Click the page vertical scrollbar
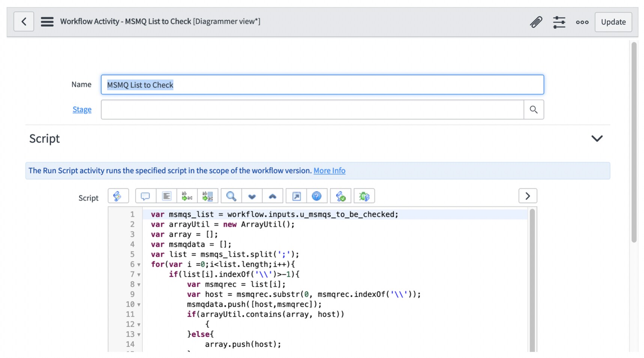644x358 pixels. pyautogui.click(x=634, y=143)
